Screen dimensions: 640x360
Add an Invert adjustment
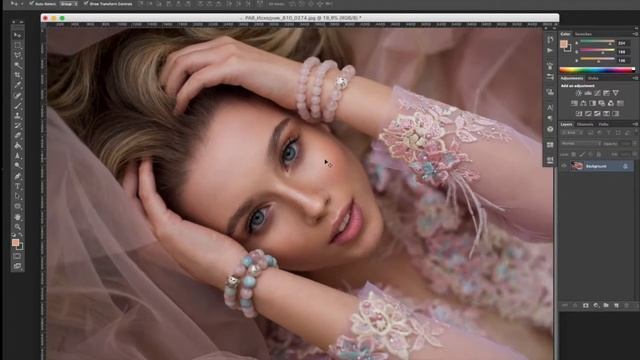(579, 113)
